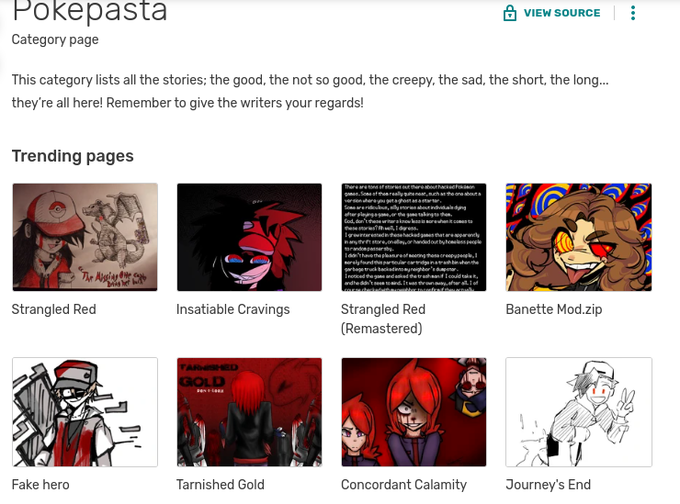Follow the Strangled Red (Remastered) title link
The height and width of the screenshot is (504, 680).
point(383,319)
